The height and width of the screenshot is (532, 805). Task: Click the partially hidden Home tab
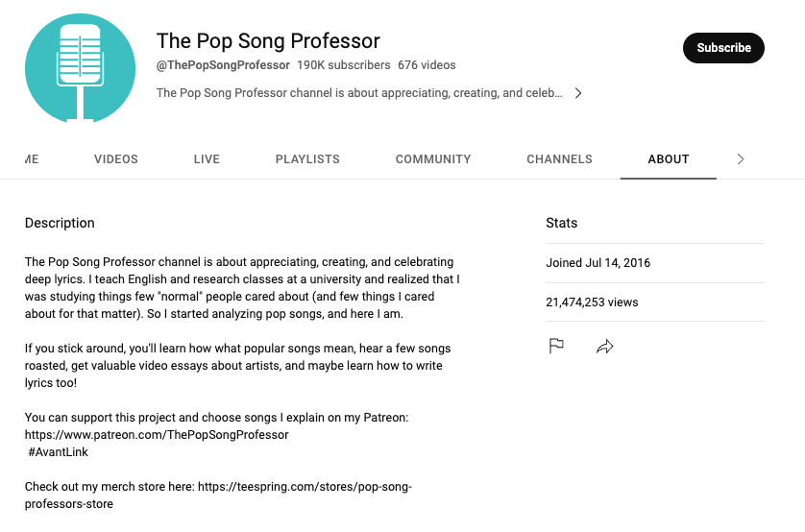(32, 159)
